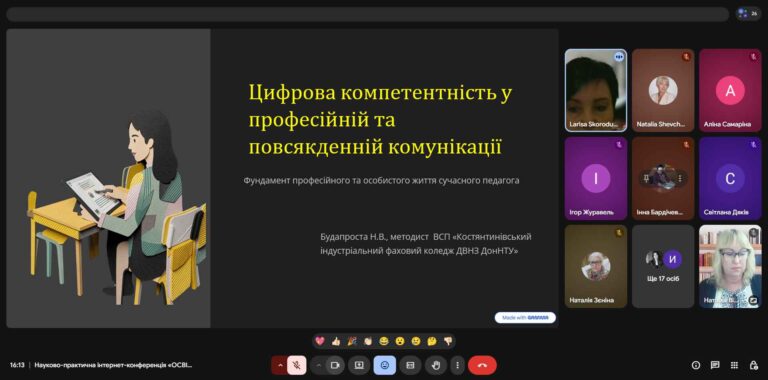Send the laughing face reaction
The width and height of the screenshot is (768, 380).
(384, 341)
